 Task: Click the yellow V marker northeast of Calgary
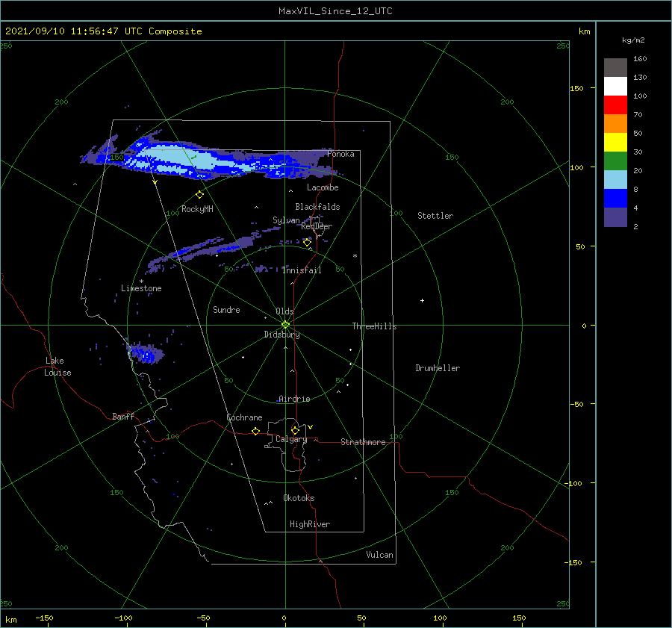(310, 427)
